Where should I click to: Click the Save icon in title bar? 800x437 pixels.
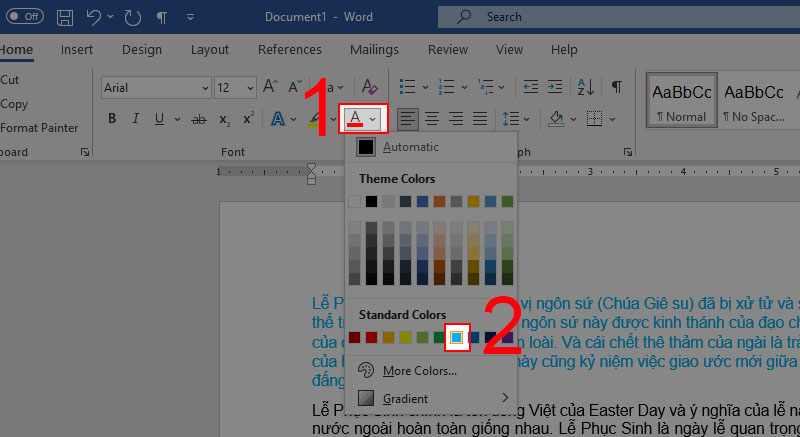click(x=65, y=17)
